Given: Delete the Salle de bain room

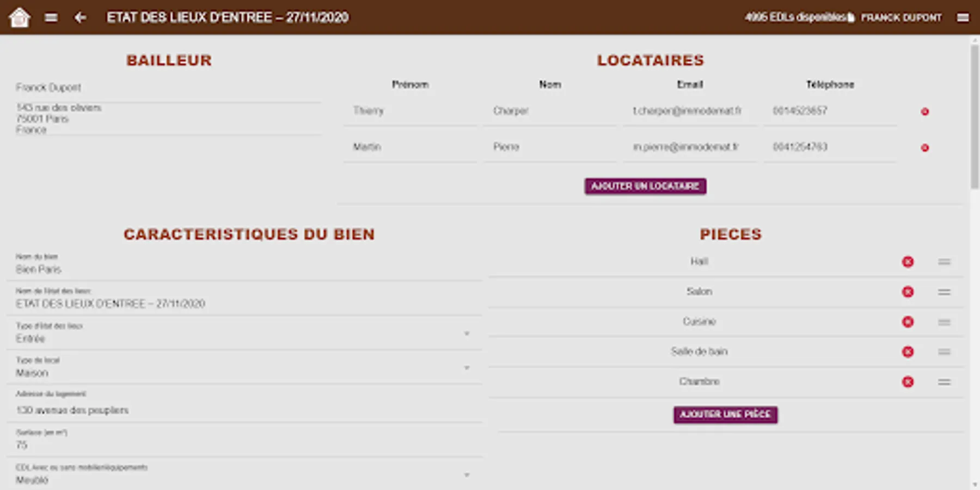Looking at the screenshot, I should click(x=908, y=352).
